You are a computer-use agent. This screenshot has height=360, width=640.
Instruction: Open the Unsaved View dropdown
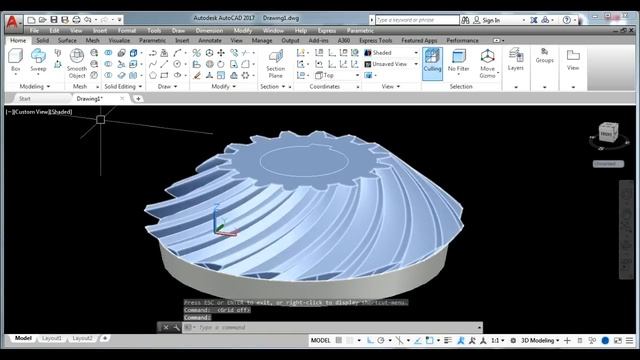coord(391,64)
